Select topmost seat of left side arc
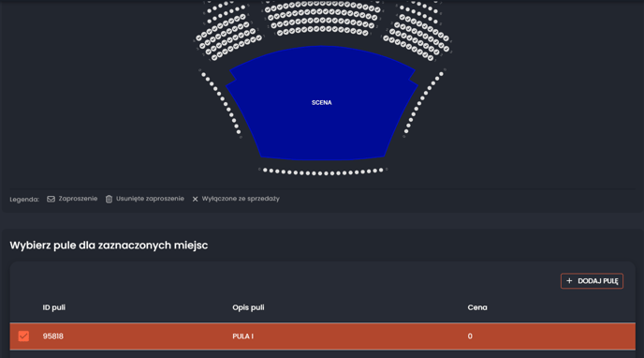This screenshot has height=358, width=644. (x=204, y=75)
